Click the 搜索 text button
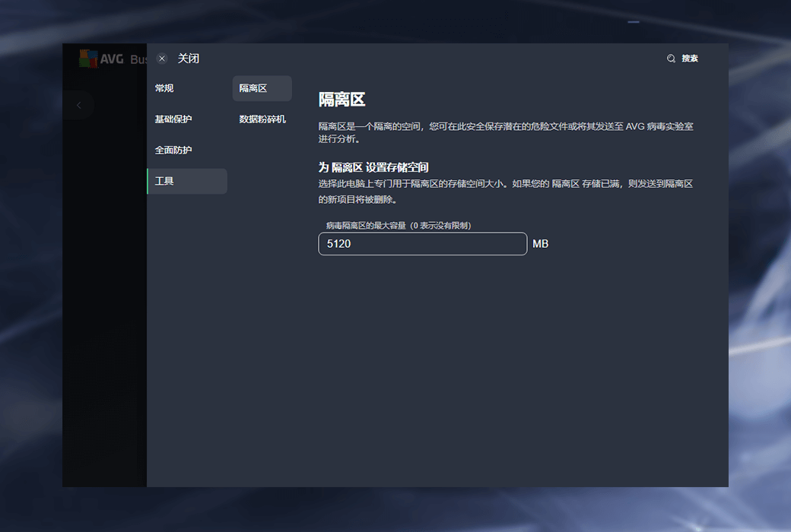Viewport: 791px width, 532px height. (x=690, y=59)
